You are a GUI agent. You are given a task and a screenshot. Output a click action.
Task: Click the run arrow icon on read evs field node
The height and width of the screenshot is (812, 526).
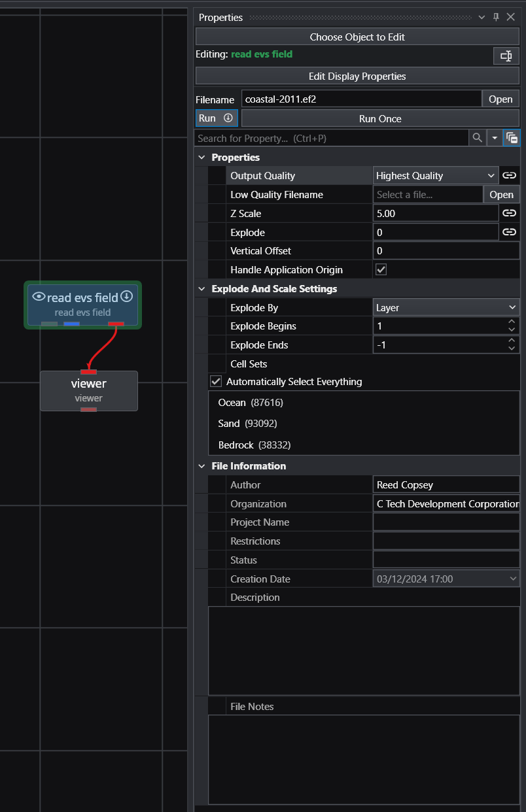tap(127, 297)
